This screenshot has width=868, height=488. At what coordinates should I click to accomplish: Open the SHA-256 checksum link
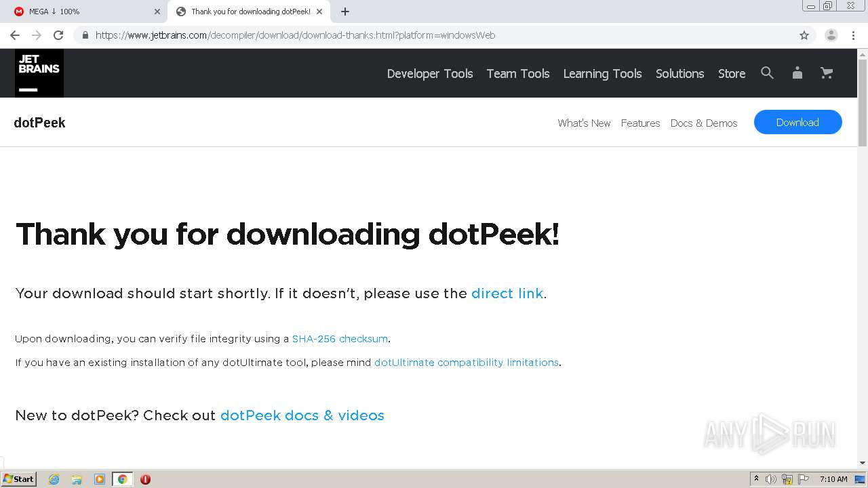click(x=340, y=339)
